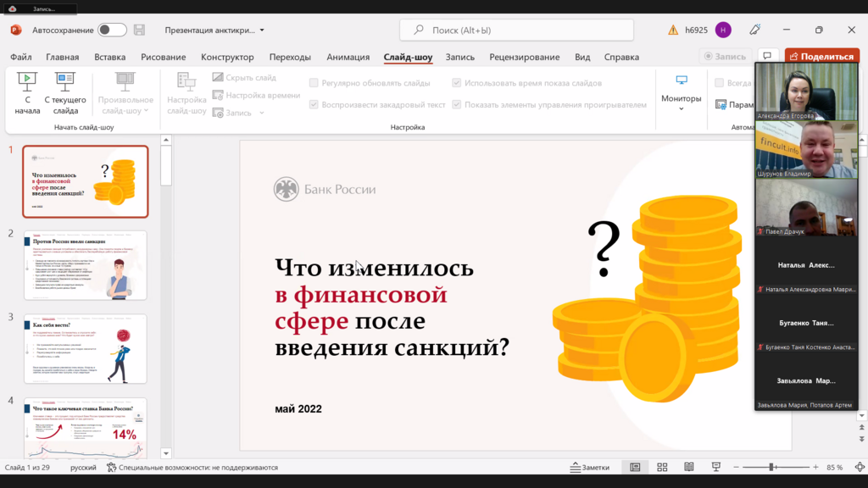The height and width of the screenshot is (488, 868).
Task: Expand Произвольное слайд-шоу dropdown
Action: (x=146, y=111)
